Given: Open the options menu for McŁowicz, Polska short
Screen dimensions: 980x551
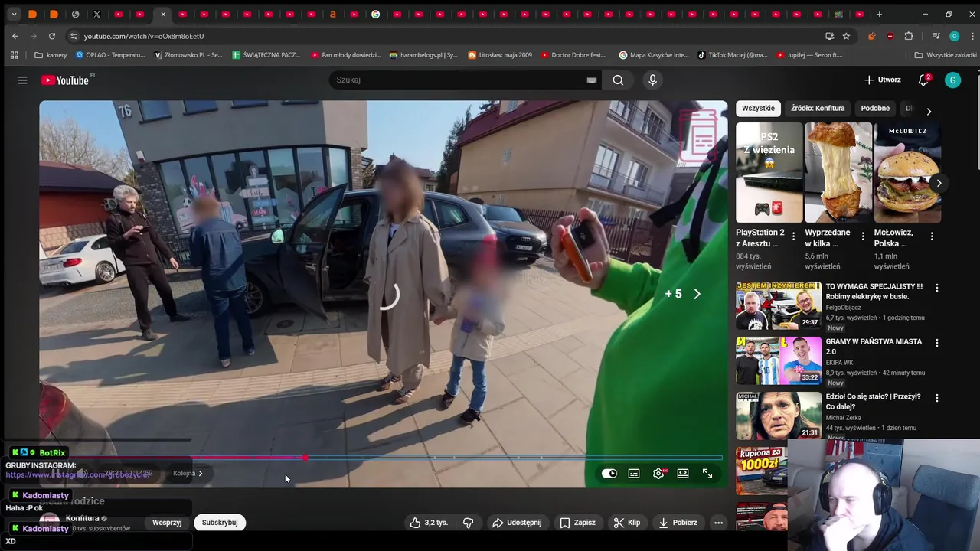Looking at the screenshot, I should click(932, 236).
